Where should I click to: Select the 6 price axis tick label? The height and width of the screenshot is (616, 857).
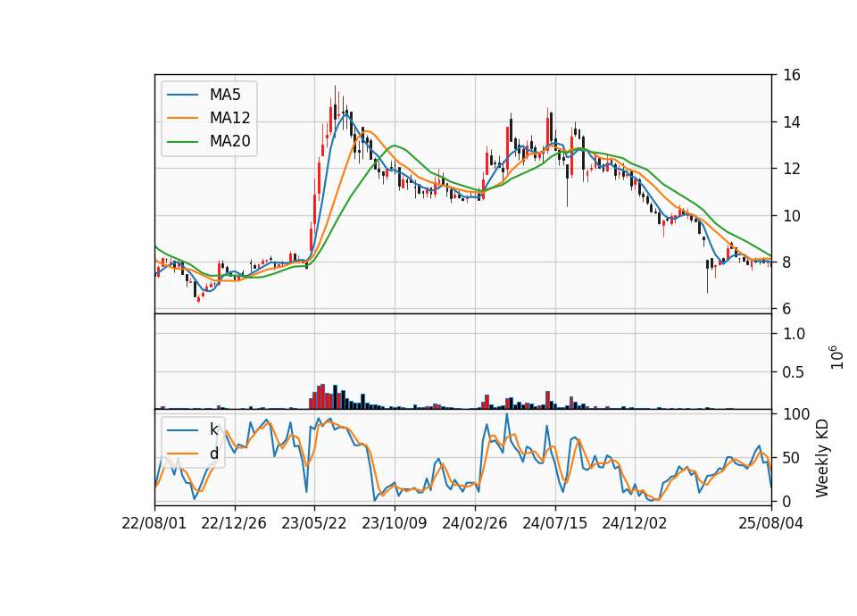pos(787,309)
